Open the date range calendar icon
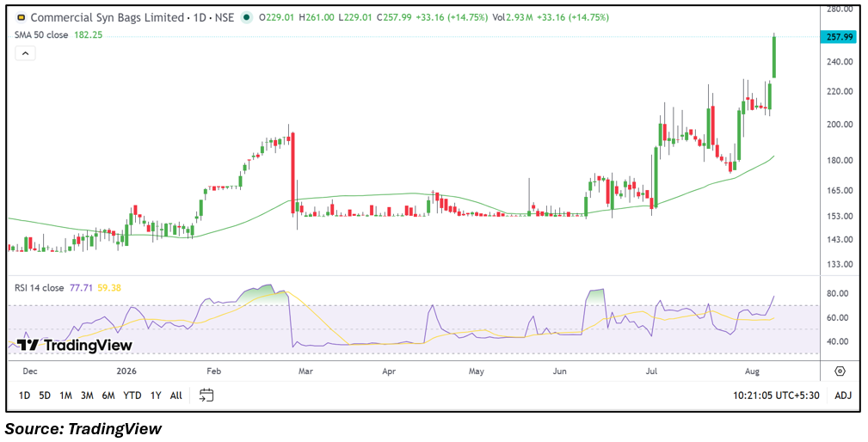Viewport: 868px width, 442px height. 206,395
